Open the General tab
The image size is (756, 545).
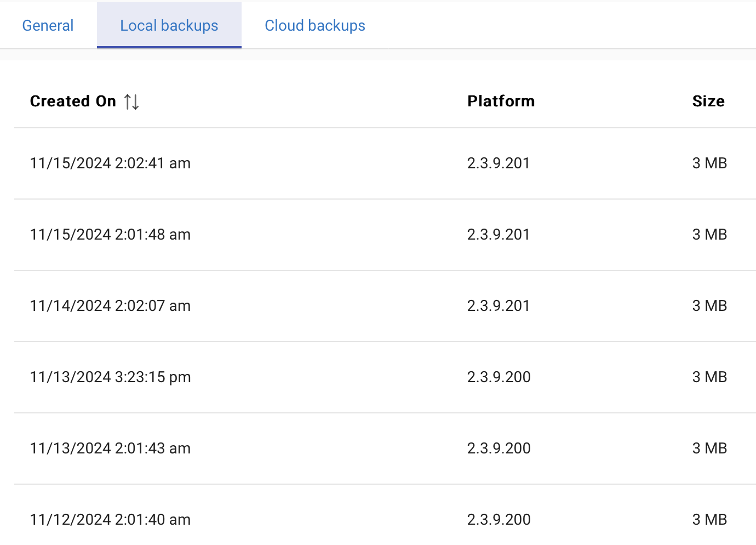click(x=48, y=26)
